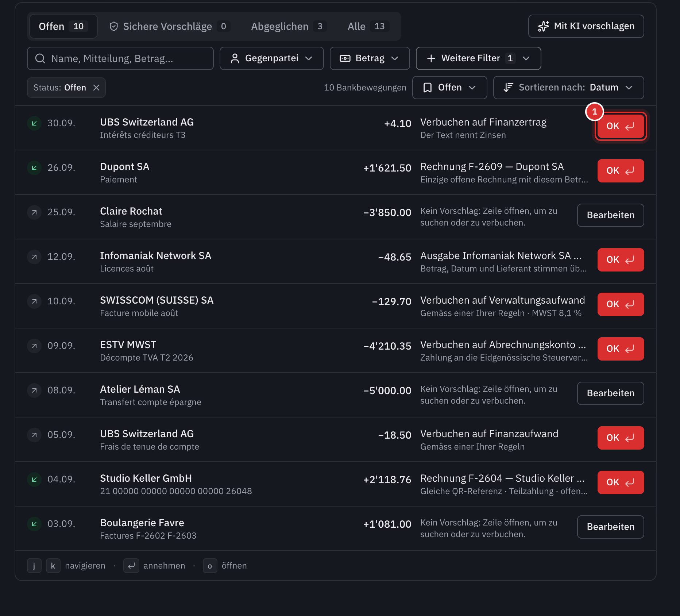Click Bearbeiten for Atelier Léman SA
Viewport: 680px width, 616px height.
click(610, 393)
